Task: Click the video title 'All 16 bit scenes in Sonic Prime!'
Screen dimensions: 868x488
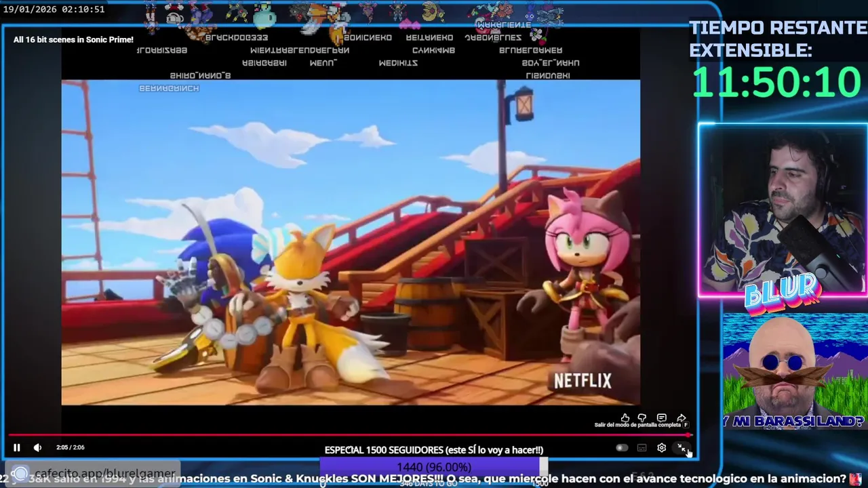Action: click(73, 39)
